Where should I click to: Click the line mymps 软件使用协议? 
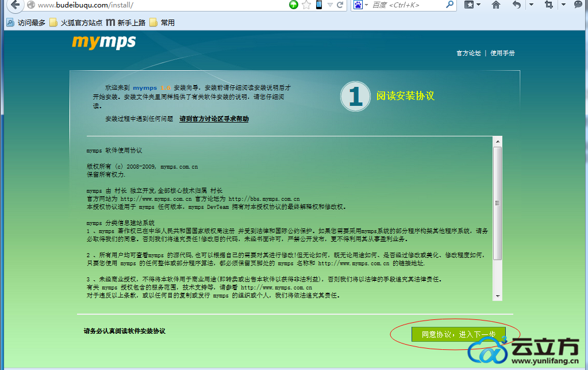pyautogui.click(x=114, y=151)
